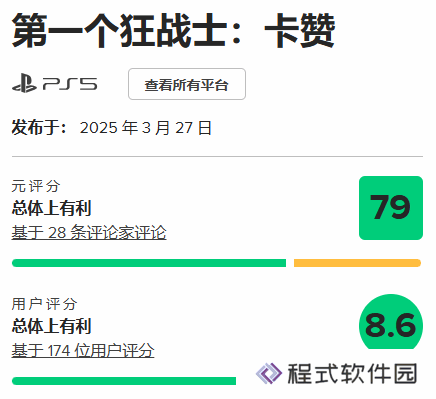Click the green user score distribution bar
The image size is (436, 399).
124,381
